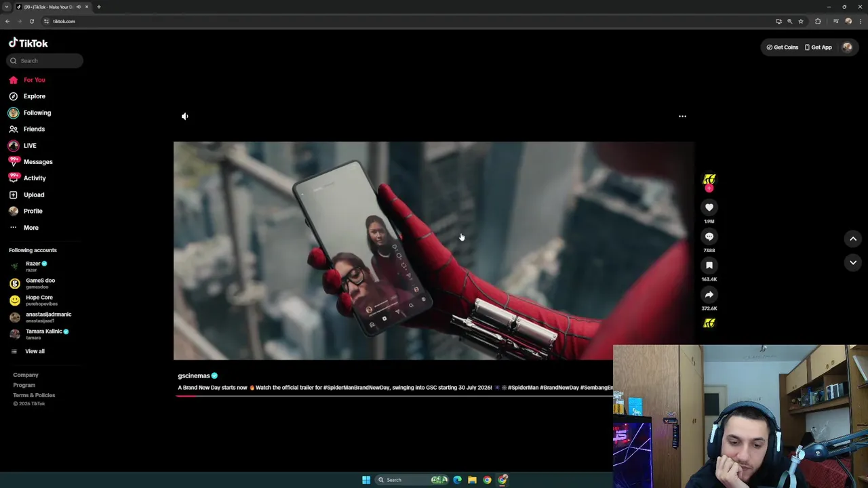Image resolution: width=868 pixels, height=488 pixels.
Task: Open the Chrome extensions menu
Action: tap(818, 21)
